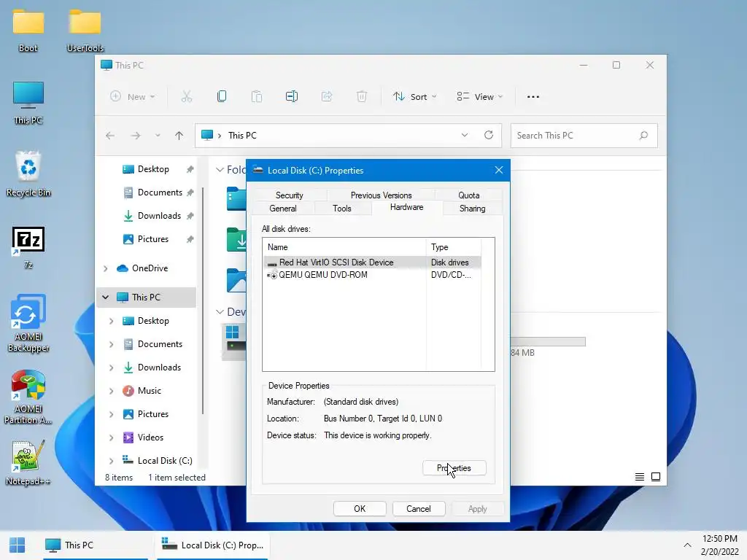Image resolution: width=747 pixels, height=560 pixels.
Task: Switch to large icons view in status bar
Action: (656, 477)
